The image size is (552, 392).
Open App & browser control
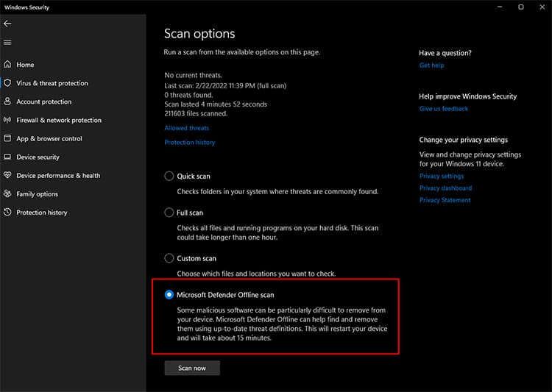(x=49, y=139)
